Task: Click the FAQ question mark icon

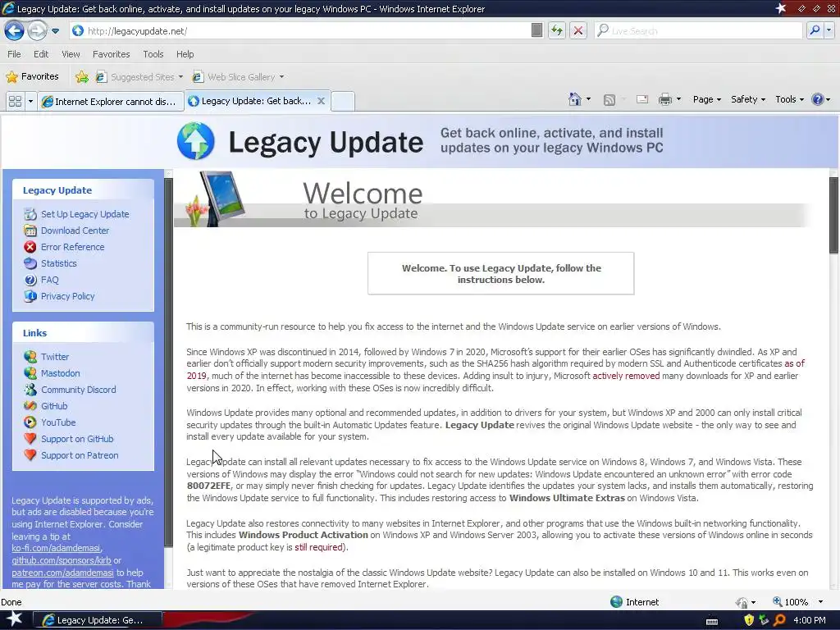Action: [x=30, y=280]
